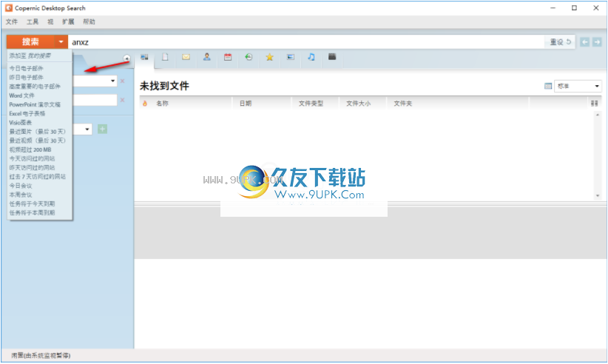Viewport: 608px width, 364px height.
Task: Select the Music note category icon
Action: (311, 57)
